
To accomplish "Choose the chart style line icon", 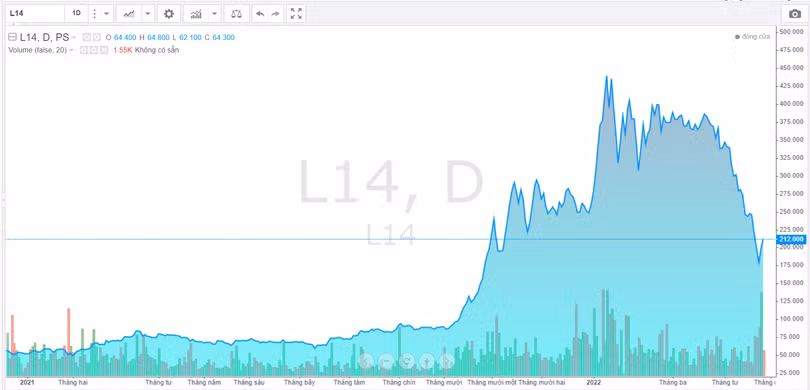I will (x=129, y=13).
